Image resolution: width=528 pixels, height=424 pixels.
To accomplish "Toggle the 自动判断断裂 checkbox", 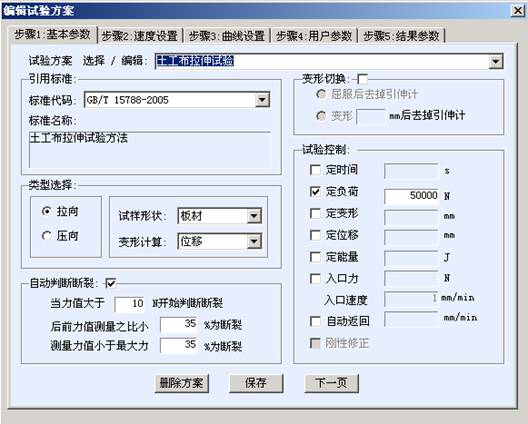I will [x=110, y=283].
